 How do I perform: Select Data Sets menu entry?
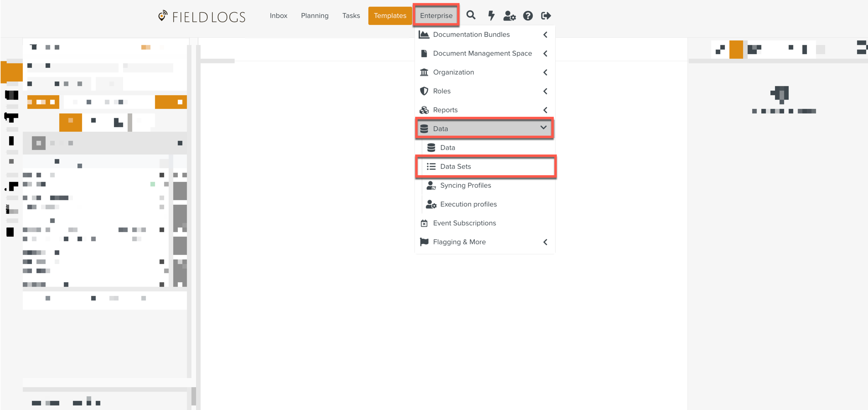pyautogui.click(x=455, y=166)
